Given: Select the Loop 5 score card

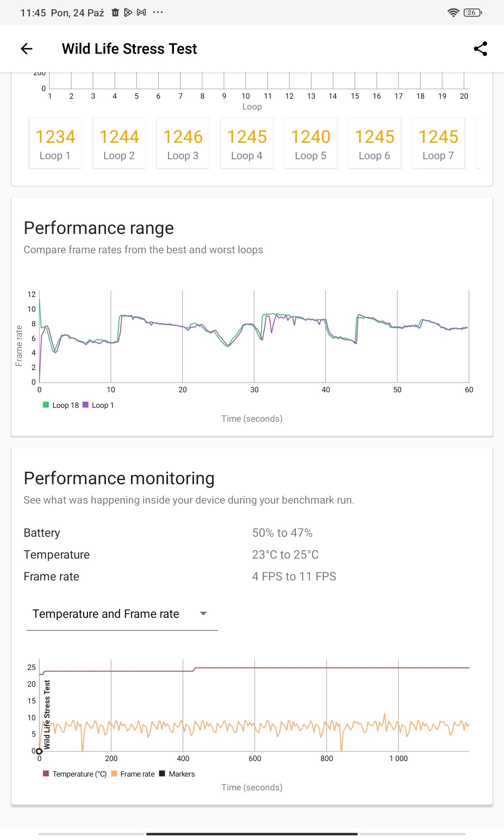Looking at the screenshot, I should 310,143.
